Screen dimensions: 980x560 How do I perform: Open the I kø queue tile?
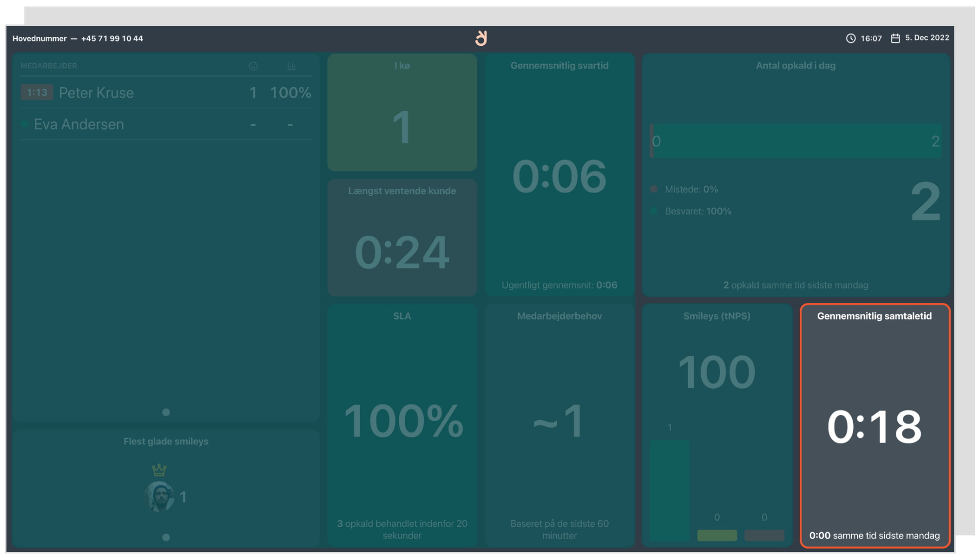(402, 113)
